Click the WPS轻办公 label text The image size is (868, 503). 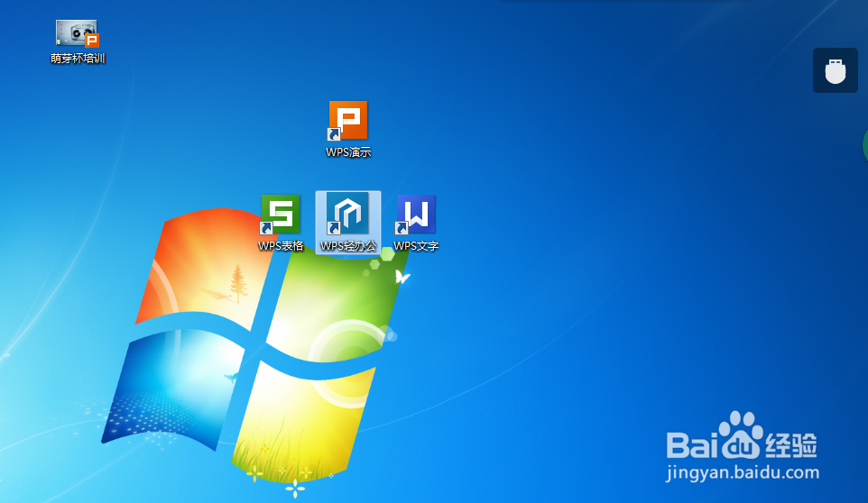pyautogui.click(x=348, y=246)
